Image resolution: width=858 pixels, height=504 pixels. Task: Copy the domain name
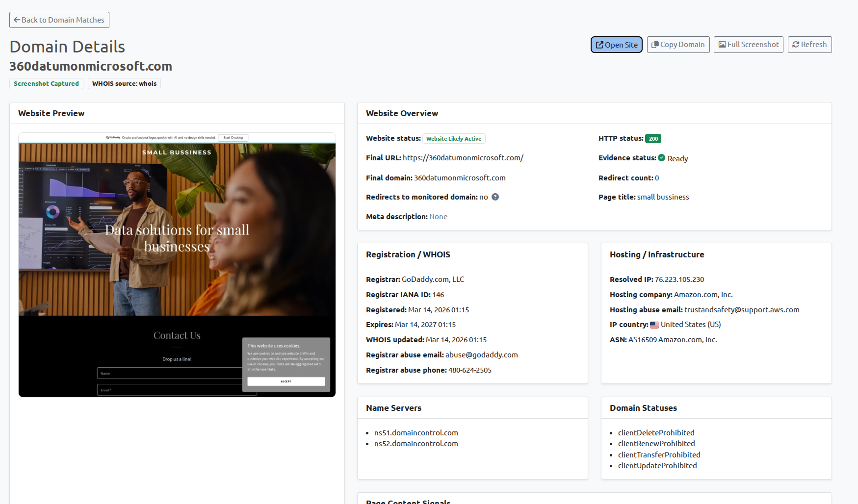[x=678, y=45]
